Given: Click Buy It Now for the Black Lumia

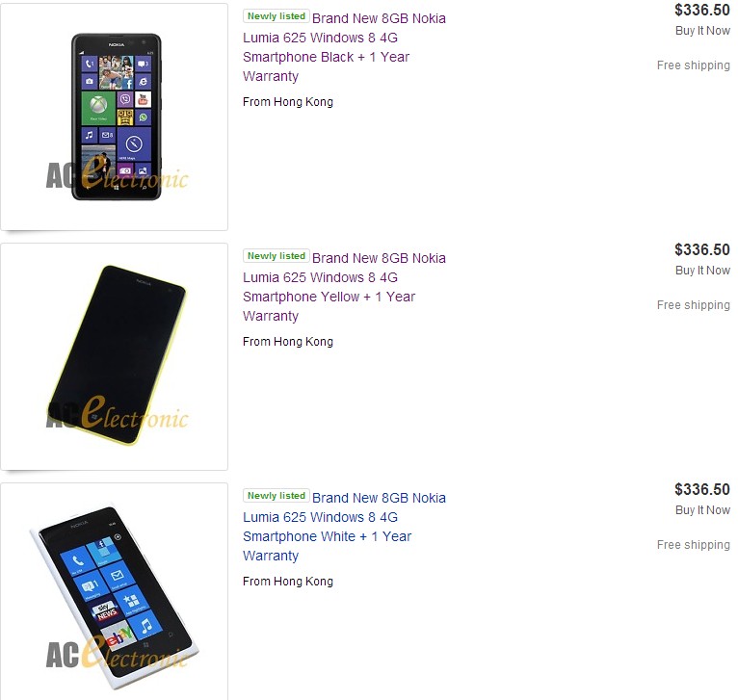Looking at the screenshot, I should tap(702, 31).
